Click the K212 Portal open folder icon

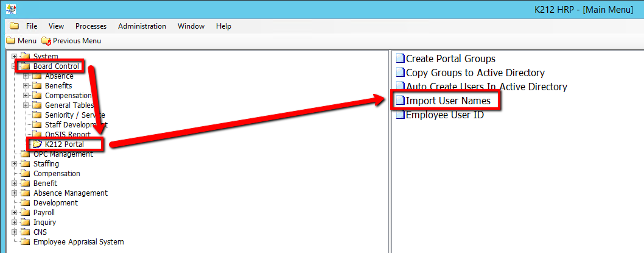37,144
